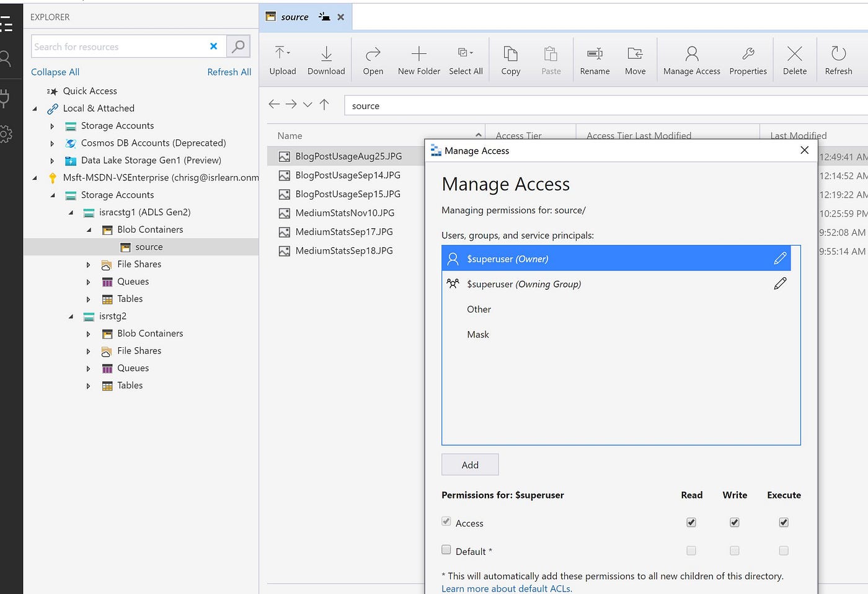The height and width of the screenshot is (594, 868).
Task: Click the Add button in Manage Access
Action: pos(469,464)
